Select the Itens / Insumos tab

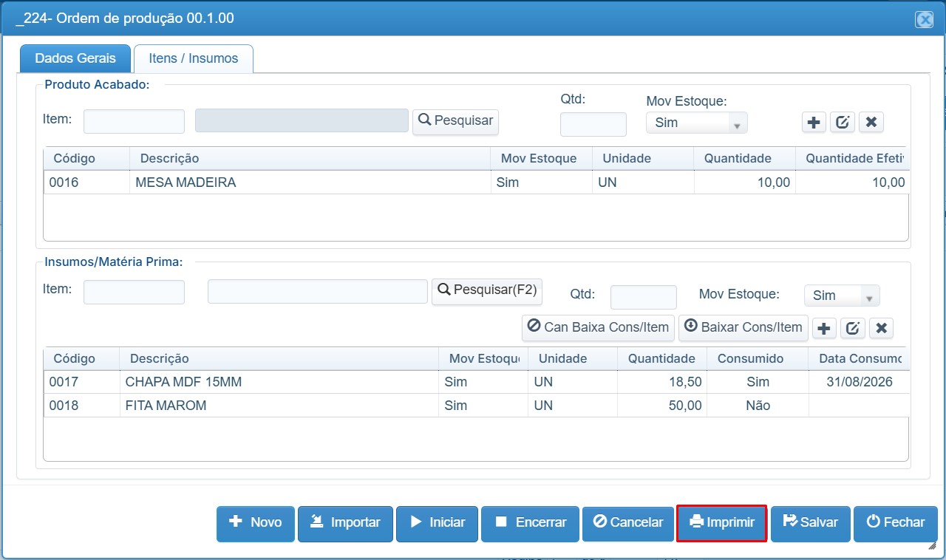pyautogui.click(x=194, y=58)
